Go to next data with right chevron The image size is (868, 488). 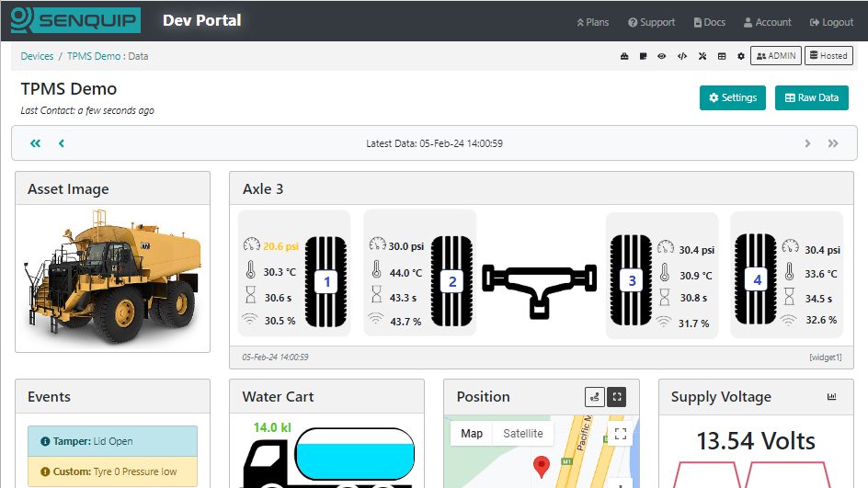point(807,143)
